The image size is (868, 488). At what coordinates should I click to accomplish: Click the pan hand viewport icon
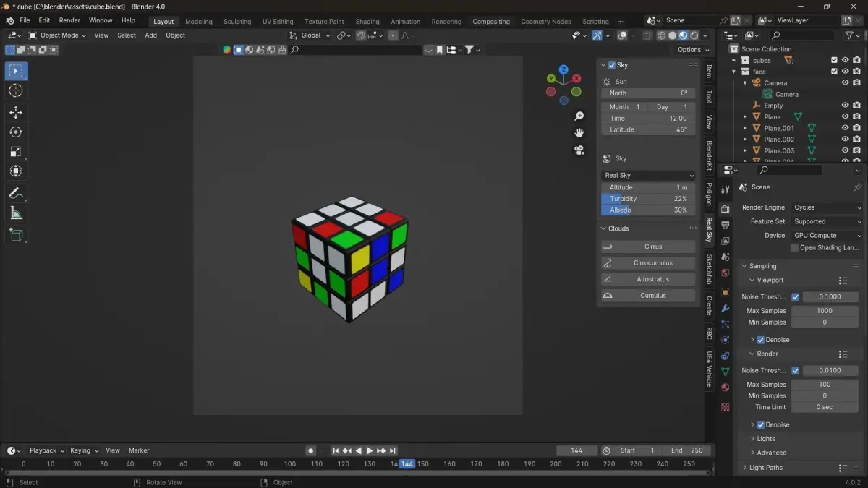[579, 133]
